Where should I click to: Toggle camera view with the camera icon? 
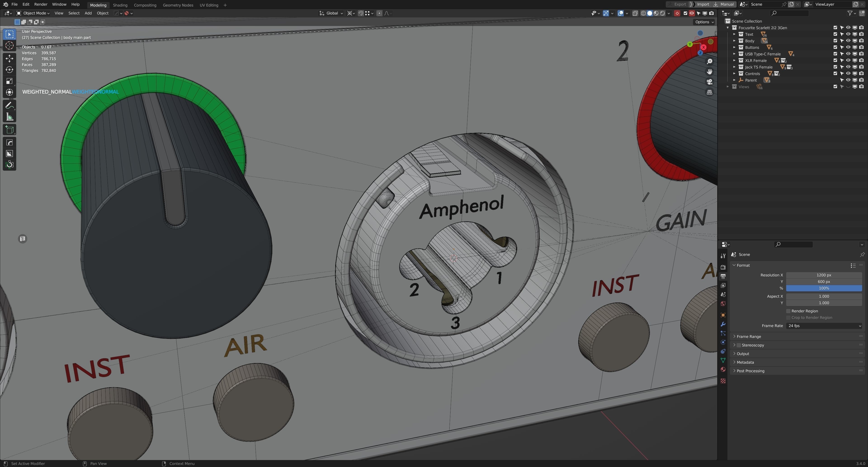pos(709,82)
